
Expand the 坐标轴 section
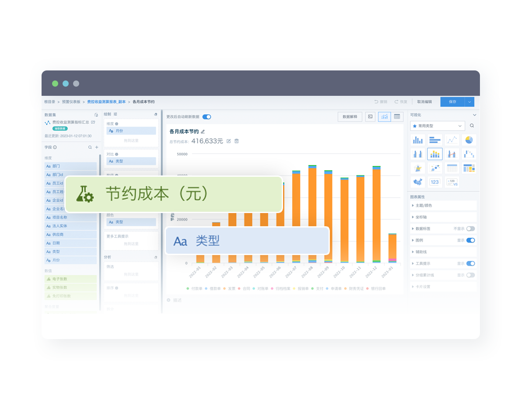[443, 217]
